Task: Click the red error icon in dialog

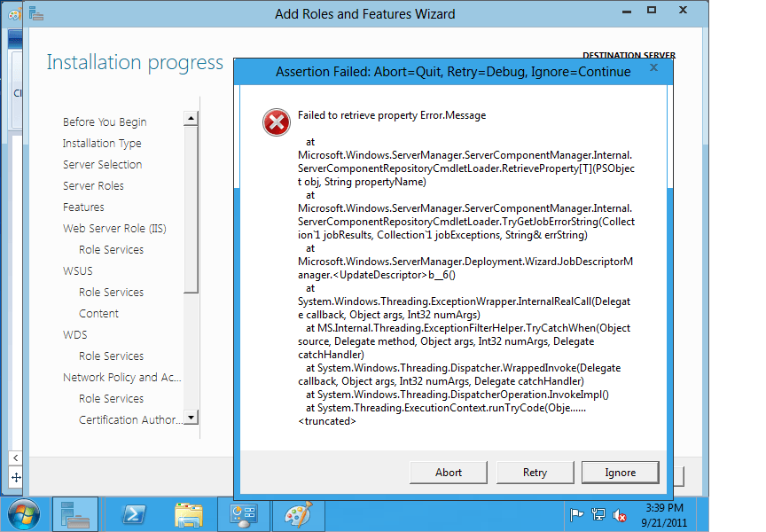Action: (x=277, y=122)
